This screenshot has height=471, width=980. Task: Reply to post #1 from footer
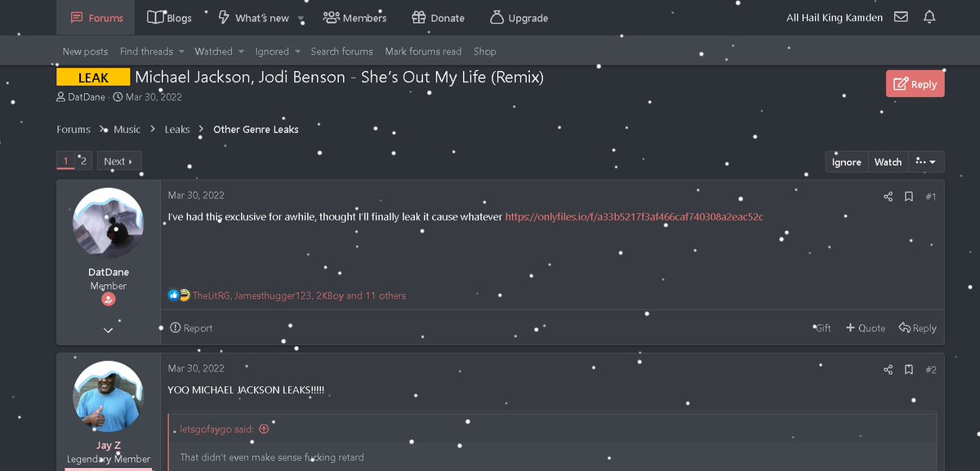point(917,328)
